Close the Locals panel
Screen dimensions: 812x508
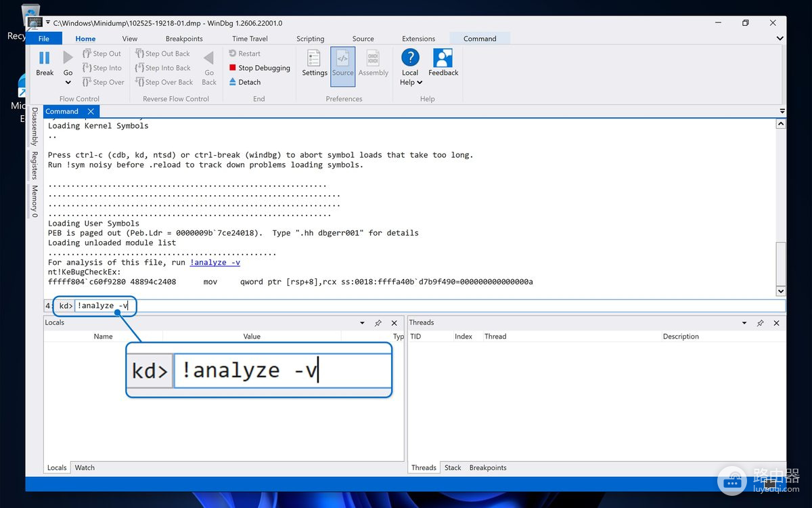[394, 323]
